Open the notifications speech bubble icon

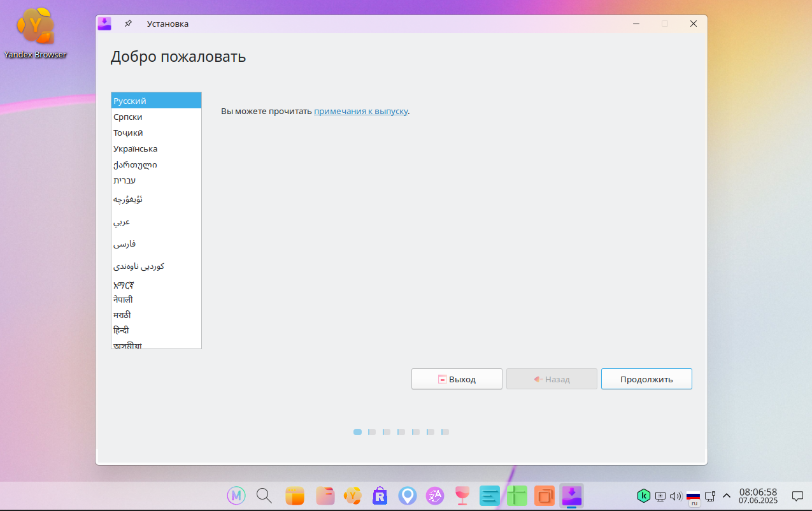point(797,496)
